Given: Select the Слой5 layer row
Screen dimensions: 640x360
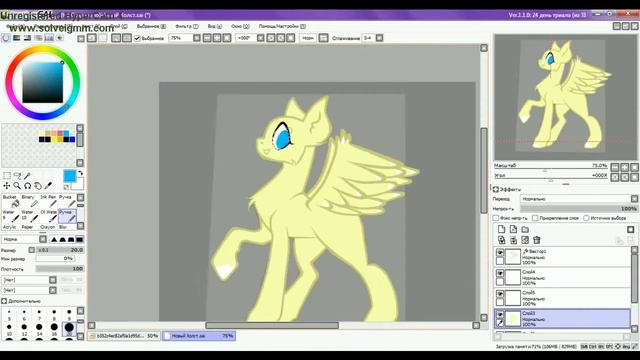Looking at the screenshot, I should point(562,298).
